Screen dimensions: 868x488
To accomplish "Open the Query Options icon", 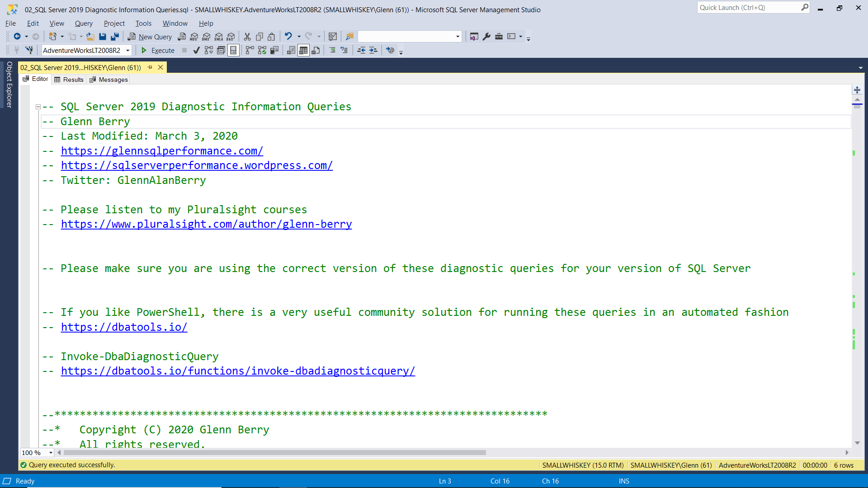I will tap(221, 50).
